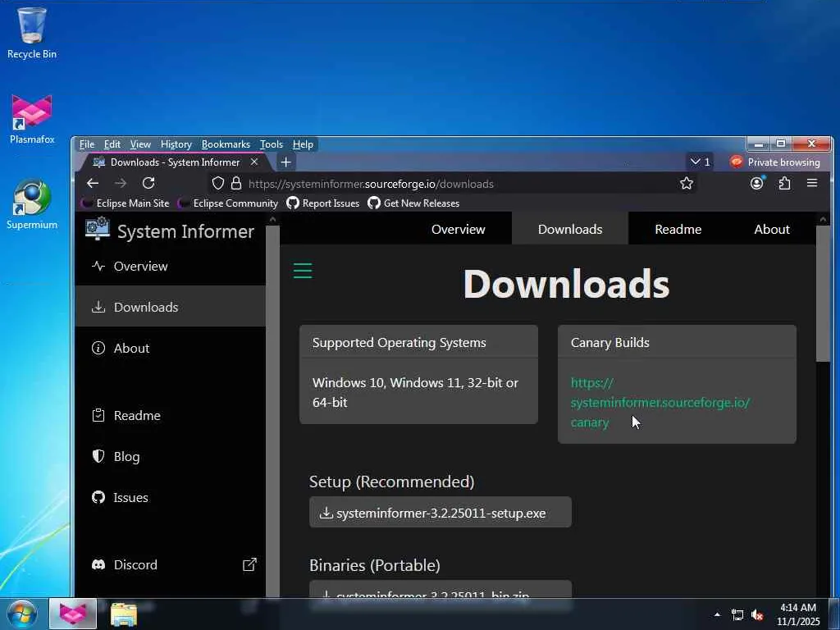840x630 pixels.
Task: Reload the page with the refresh icon
Action: [148, 183]
